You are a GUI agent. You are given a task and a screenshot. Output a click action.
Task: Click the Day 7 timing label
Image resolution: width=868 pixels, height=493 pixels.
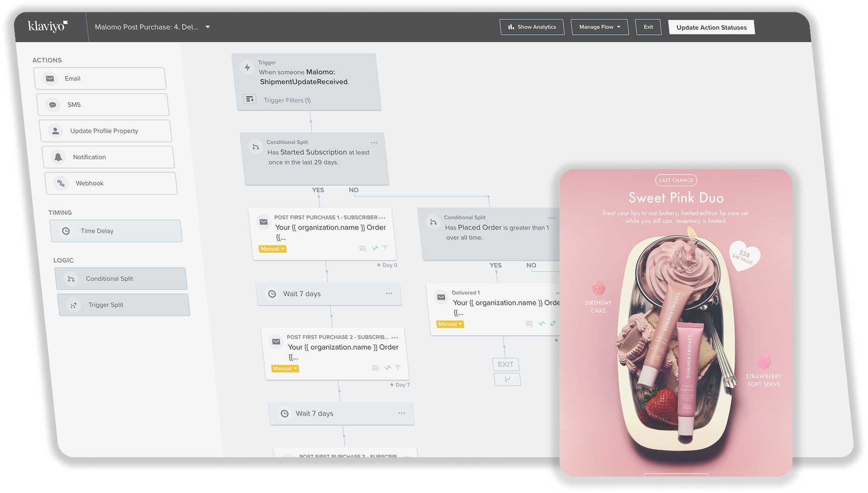click(x=400, y=385)
